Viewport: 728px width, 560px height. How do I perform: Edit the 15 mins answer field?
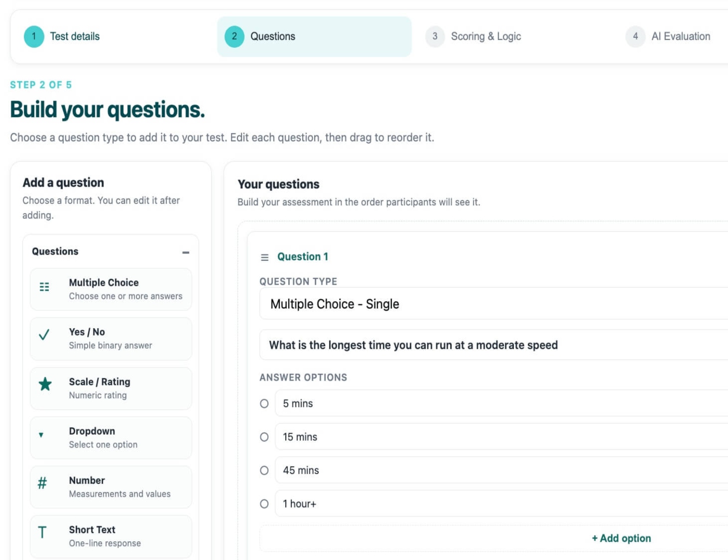tap(501, 437)
